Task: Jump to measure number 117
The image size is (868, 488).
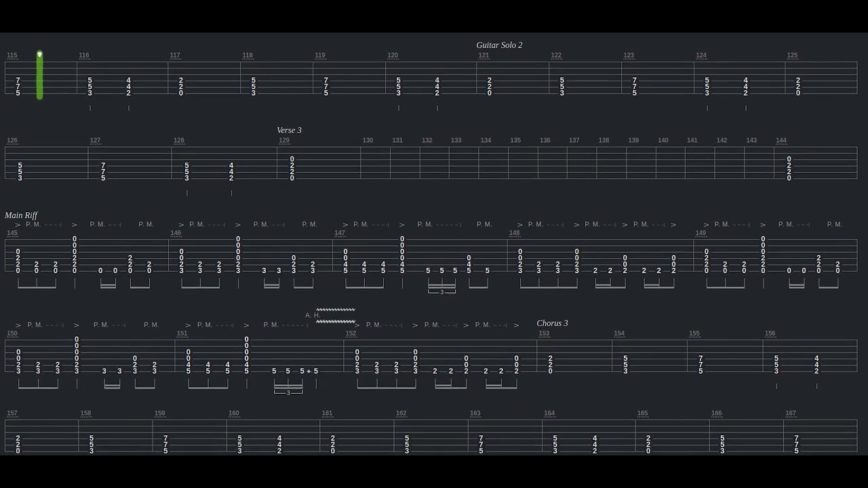Action: (x=175, y=56)
